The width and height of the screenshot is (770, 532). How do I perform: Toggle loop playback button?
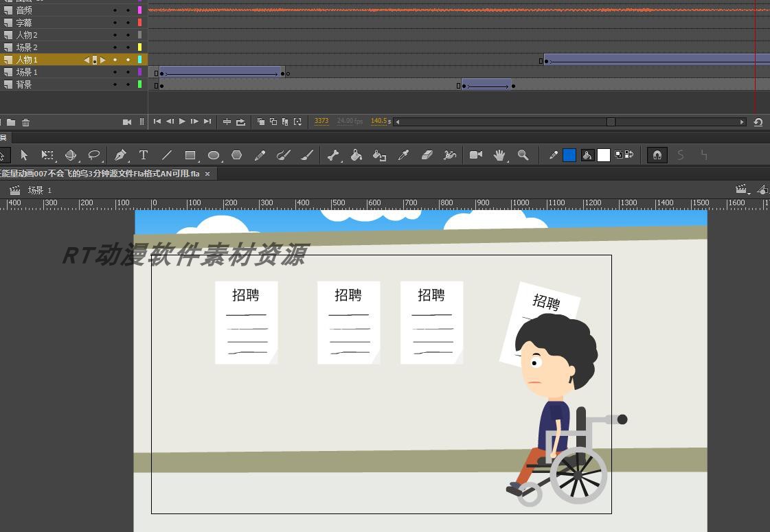(240, 122)
